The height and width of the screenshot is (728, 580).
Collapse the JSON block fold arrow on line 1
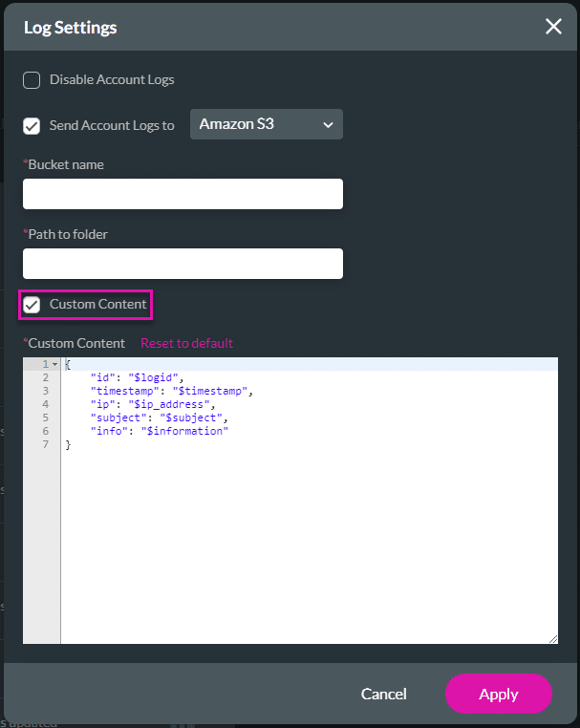tap(54, 365)
